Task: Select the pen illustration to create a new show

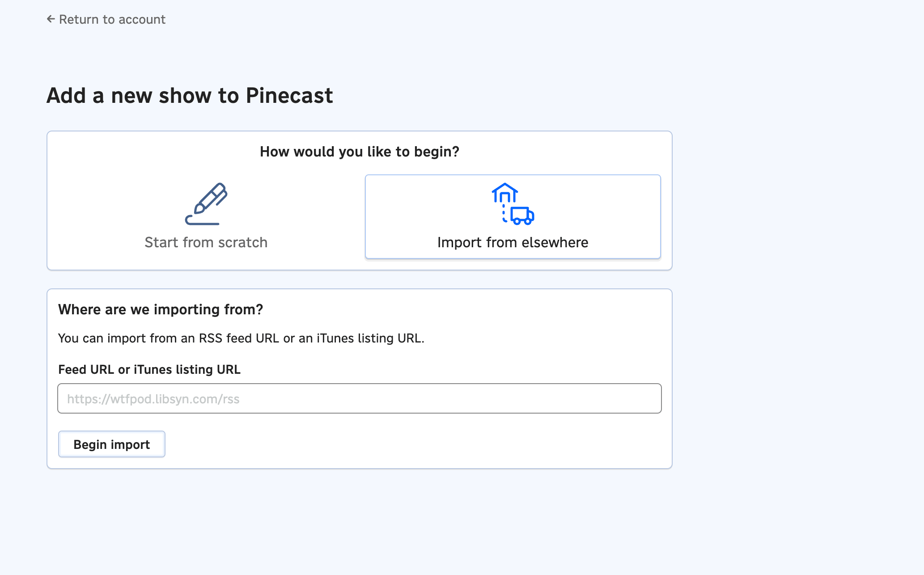Action: 205,204
